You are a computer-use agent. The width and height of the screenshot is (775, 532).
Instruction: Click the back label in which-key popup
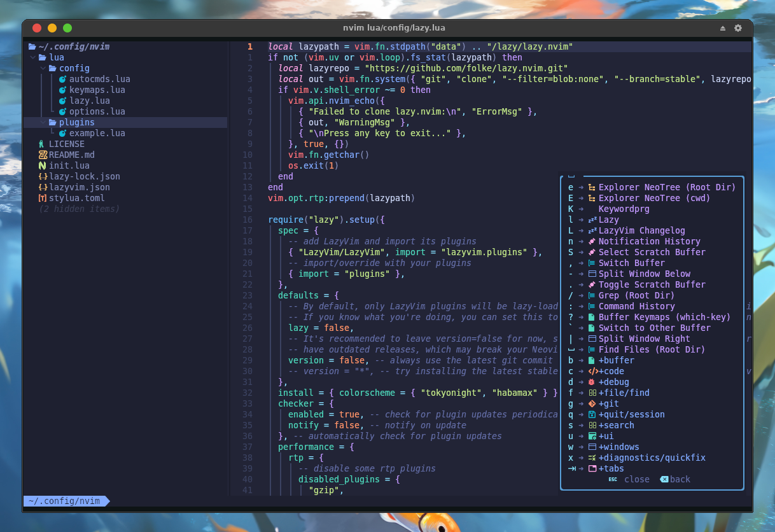point(680,479)
